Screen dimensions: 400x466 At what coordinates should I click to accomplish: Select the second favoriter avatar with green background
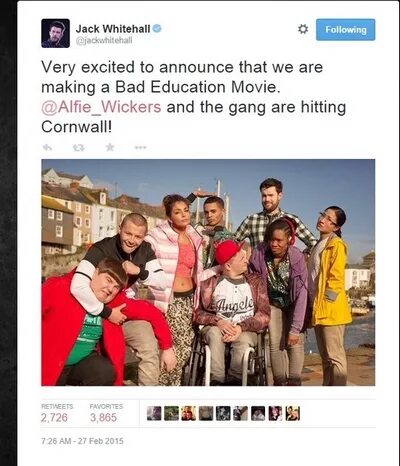pos(171,413)
